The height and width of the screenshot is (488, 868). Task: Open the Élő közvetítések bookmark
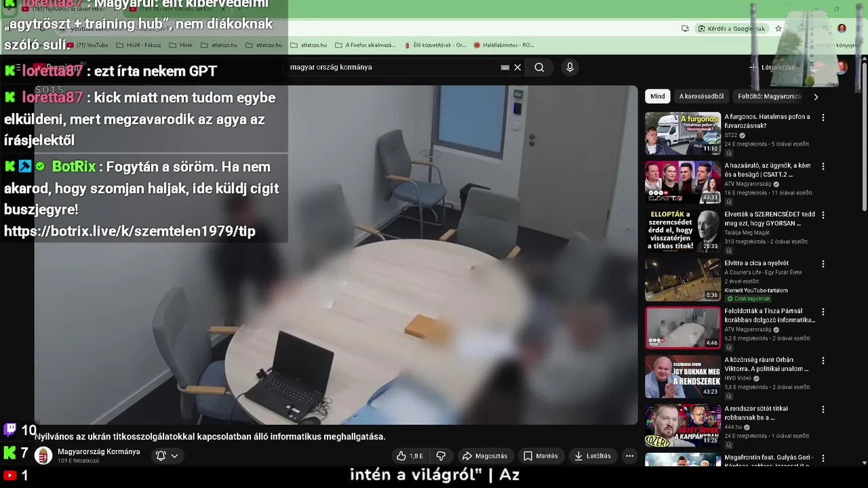[x=435, y=45]
